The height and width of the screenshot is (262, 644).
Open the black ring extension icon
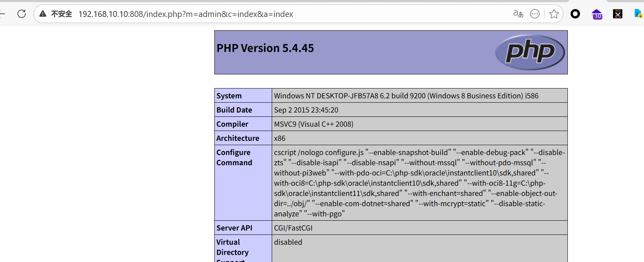click(x=575, y=14)
